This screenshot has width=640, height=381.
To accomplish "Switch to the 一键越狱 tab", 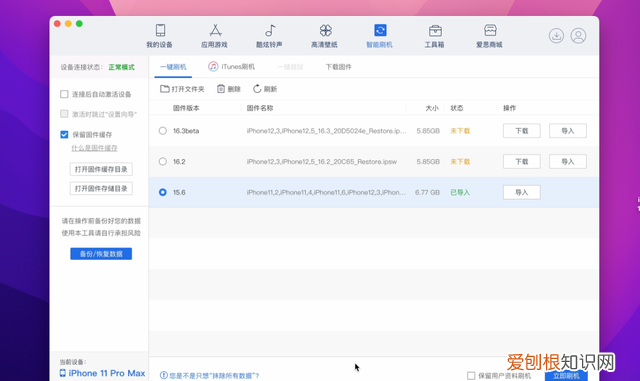I will [290, 67].
